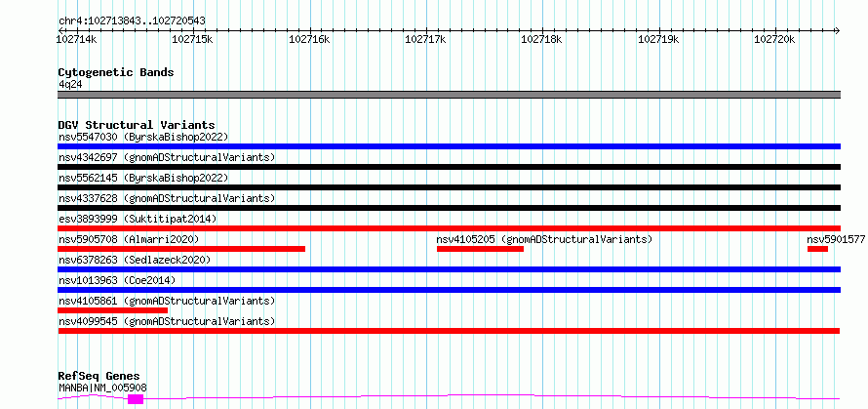The width and height of the screenshot is (868, 409).
Task: Click the chr4:102713843..102720543 coordinate label
Action: click(133, 21)
